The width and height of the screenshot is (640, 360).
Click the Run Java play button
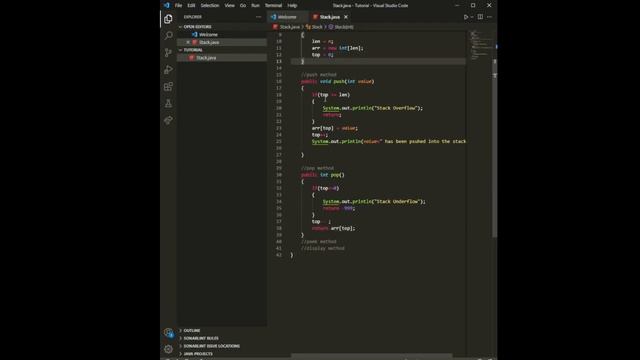[x=466, y=17]
